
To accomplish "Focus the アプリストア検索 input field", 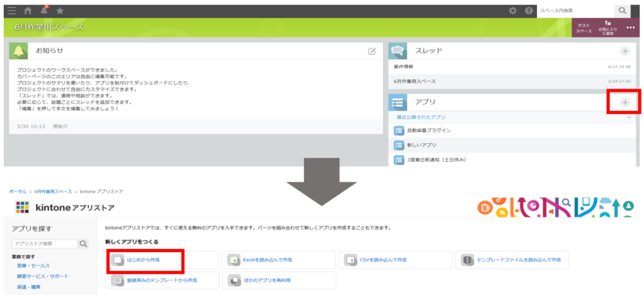I will pyautogui.click(x=45, y=243).
